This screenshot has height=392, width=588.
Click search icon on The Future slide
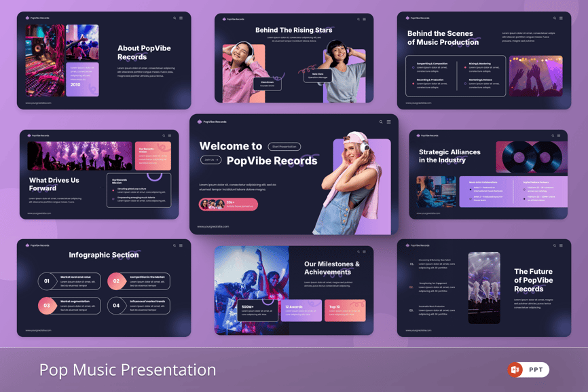554,246
